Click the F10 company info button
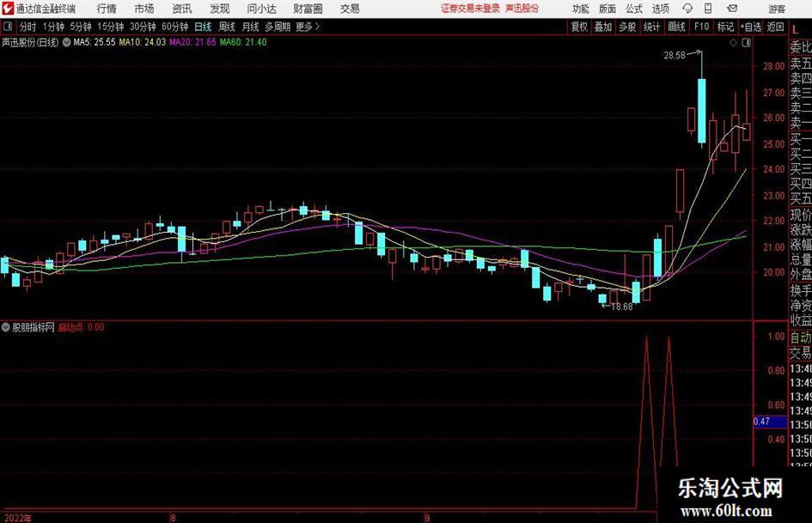Screen dimensions: 812x523 pos(701,27)
